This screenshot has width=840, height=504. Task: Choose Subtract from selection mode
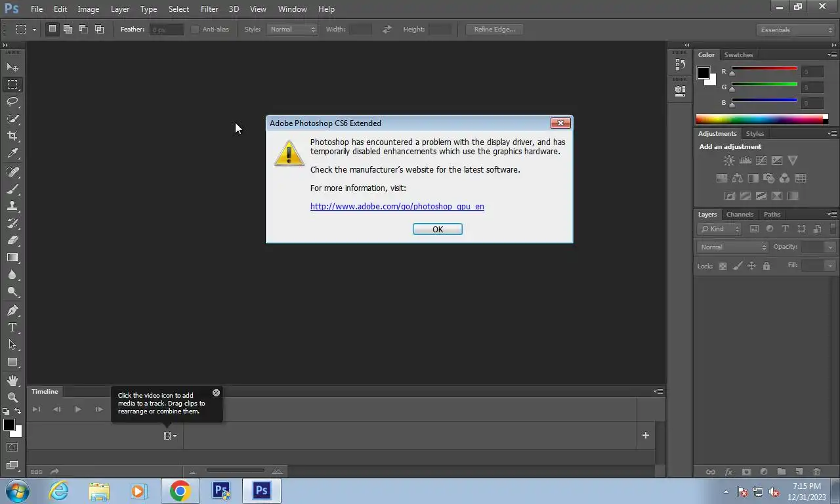click(83, 29)
